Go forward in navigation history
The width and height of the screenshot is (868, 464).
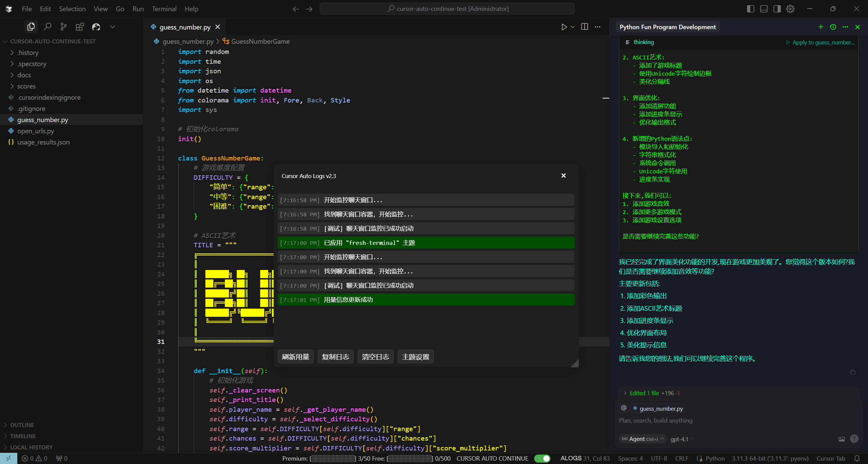tap(309, 9)
